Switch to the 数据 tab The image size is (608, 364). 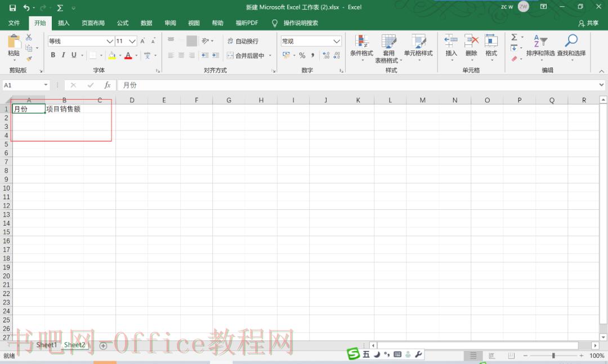pos(146,23)
